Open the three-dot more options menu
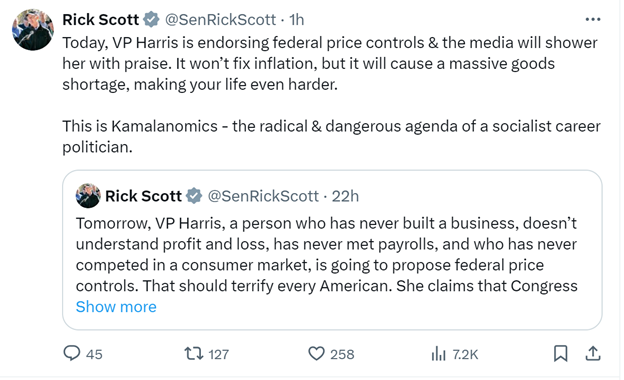The image size is (624, 380). 593,19
